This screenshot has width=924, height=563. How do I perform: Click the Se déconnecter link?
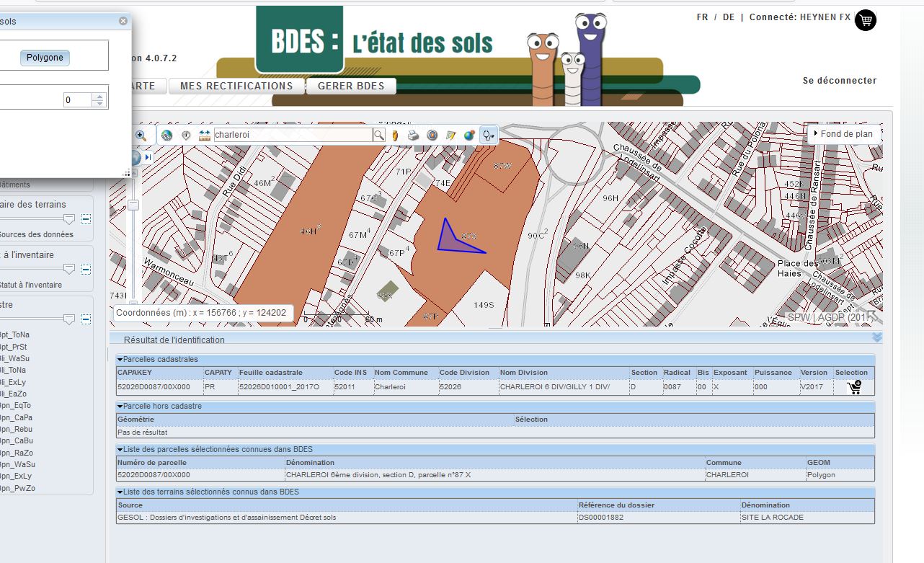click(840, 81)
